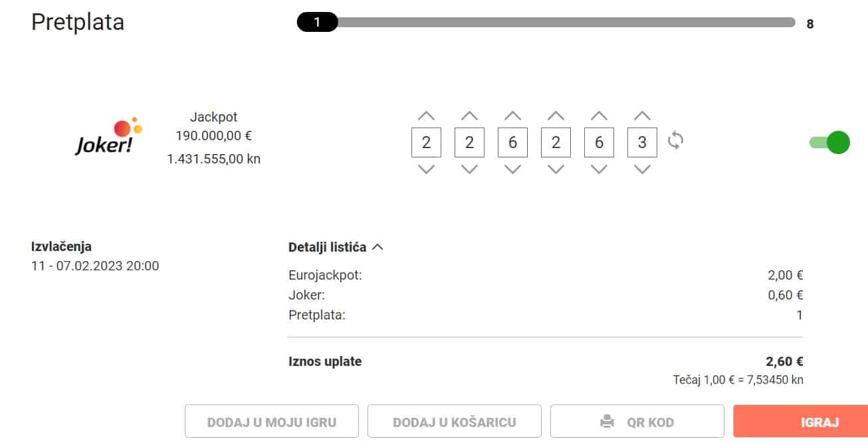Decrease the first Joker digit
Image resolution: width=868 pixels, height=443 pixels.
pyautogui.click(x=426, y=169)
